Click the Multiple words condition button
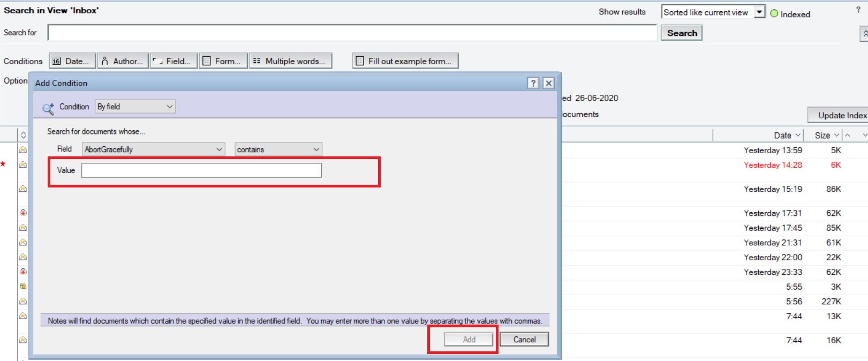 coord(290,61)
